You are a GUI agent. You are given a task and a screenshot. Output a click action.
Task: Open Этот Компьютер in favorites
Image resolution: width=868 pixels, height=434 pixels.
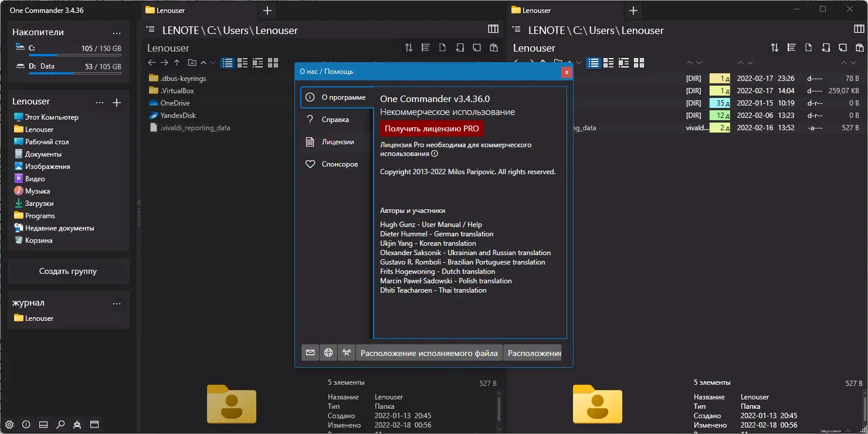click(x=46, y=117)
